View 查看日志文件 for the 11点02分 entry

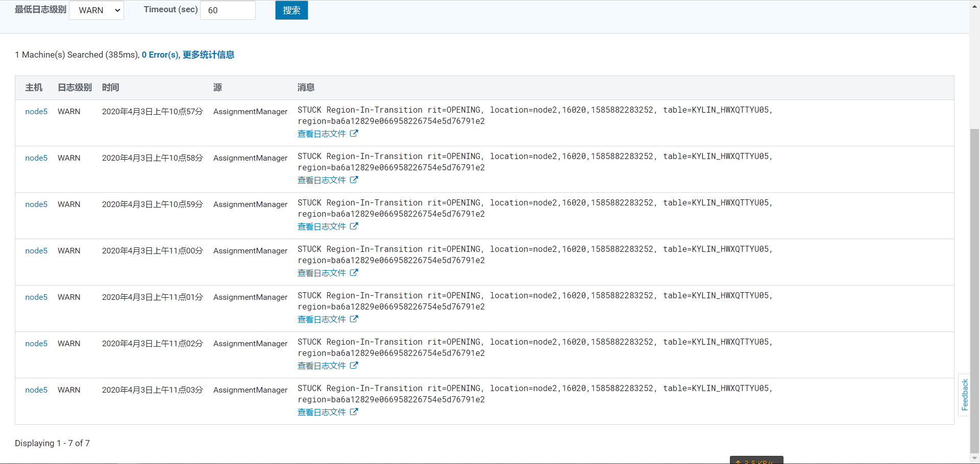tap(322, 366)
